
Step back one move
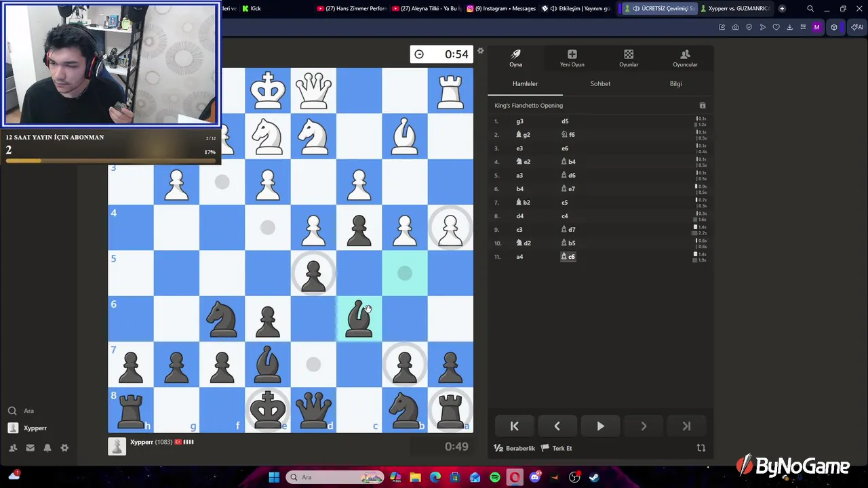(x=557, y=426)
